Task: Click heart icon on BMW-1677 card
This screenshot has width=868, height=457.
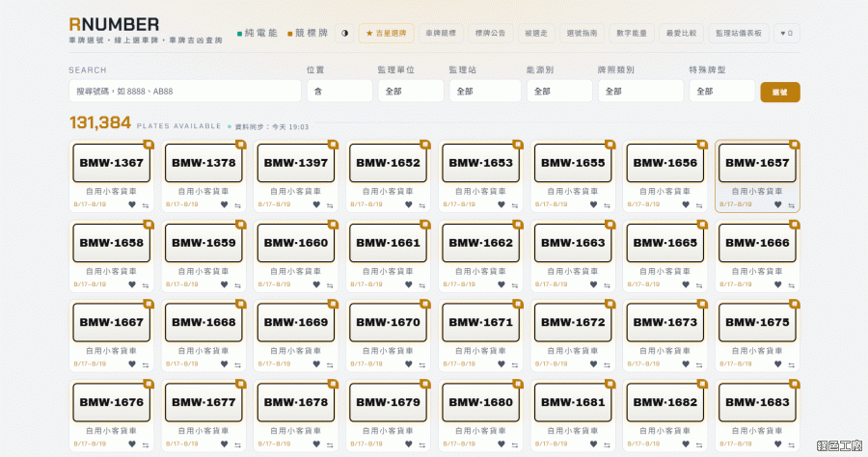Action: pyautogui.click(x=224, y=444)
